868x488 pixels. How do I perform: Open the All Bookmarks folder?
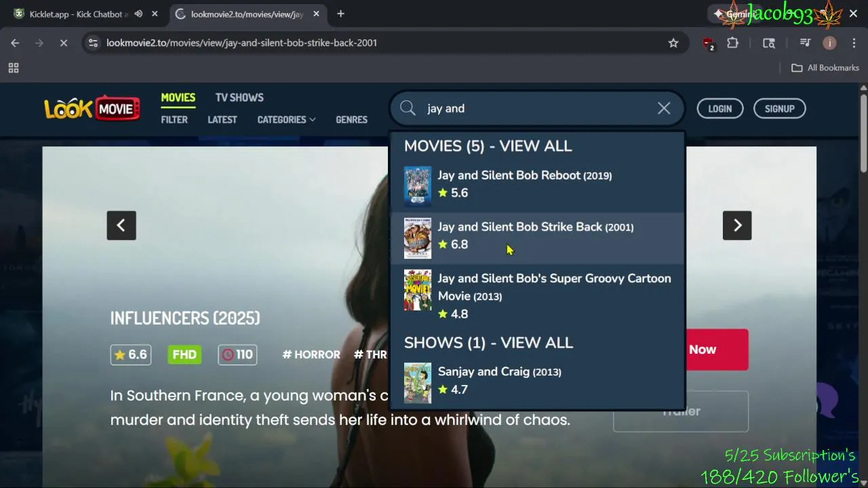[x=825, y=68]
